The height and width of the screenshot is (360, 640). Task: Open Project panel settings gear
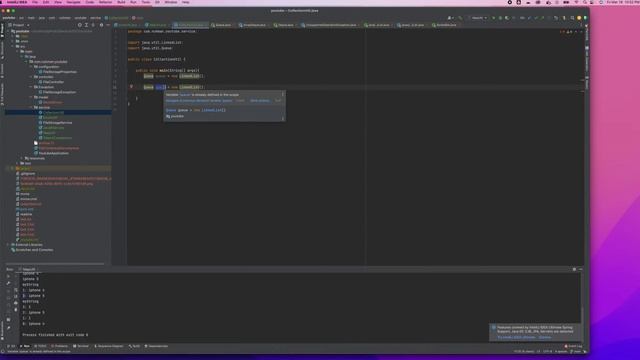[x=101, y=25]
